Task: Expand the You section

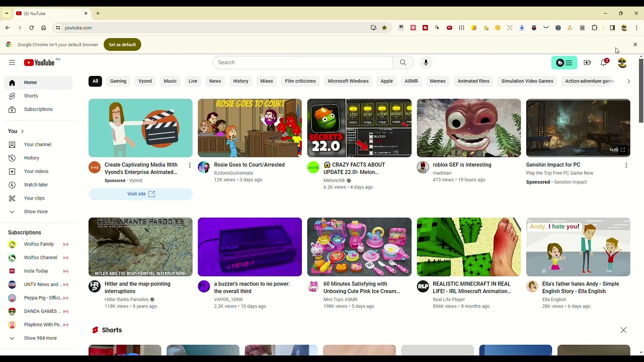Action: 16,131
